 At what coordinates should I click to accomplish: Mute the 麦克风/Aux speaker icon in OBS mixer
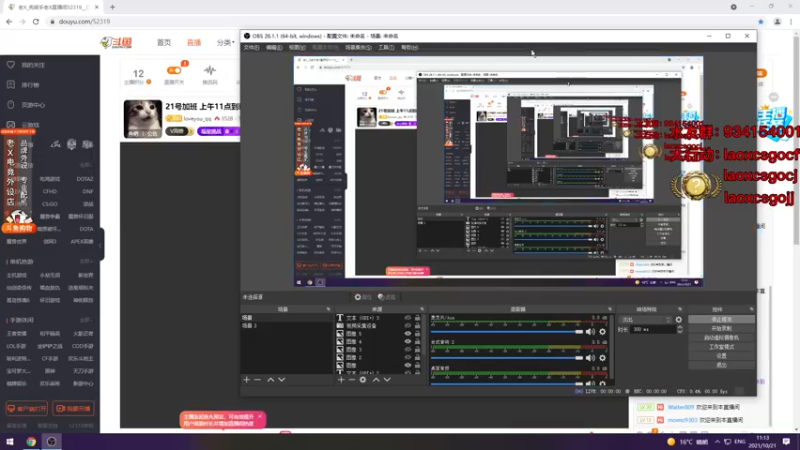590,332
